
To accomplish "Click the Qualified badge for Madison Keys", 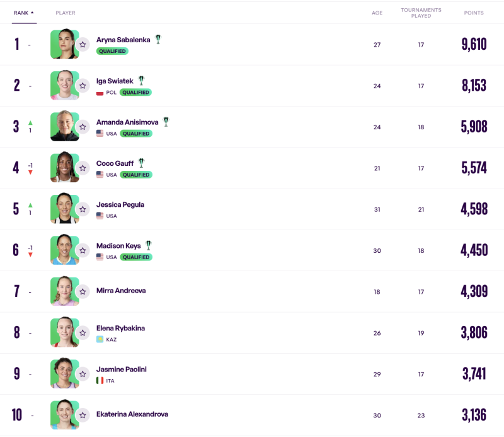I will click(x=135, y=257).
